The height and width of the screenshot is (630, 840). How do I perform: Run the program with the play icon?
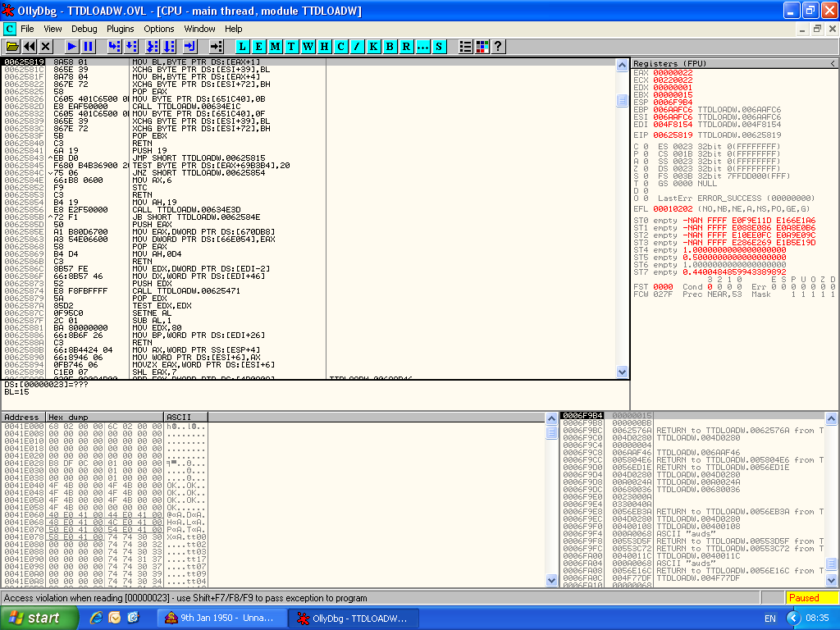tap(71, 47)
